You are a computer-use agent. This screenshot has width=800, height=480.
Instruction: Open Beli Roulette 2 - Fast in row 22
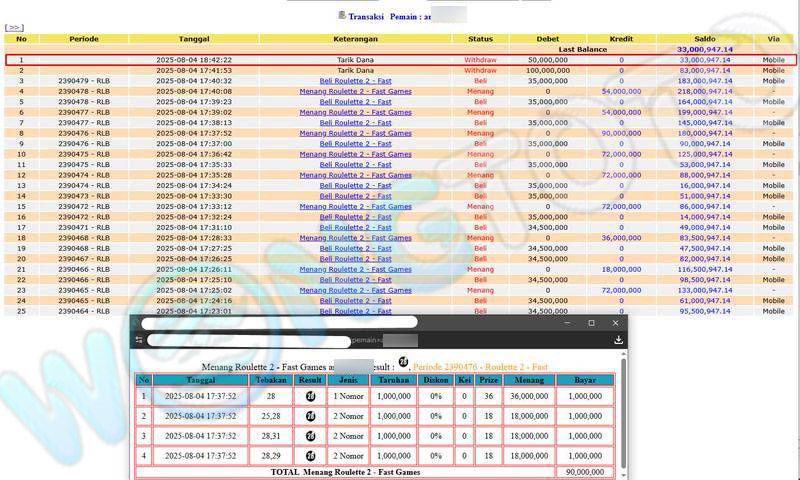click(x=356, y=280)
